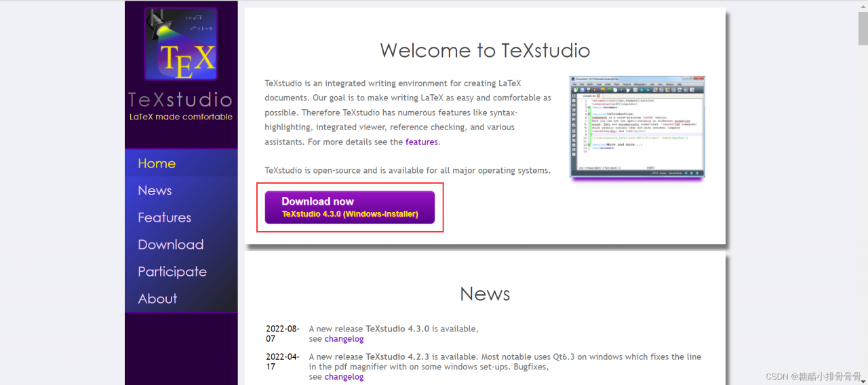
Task: Open the TeXstudio editor screenshot thumbnail
Action: (637, 127)
